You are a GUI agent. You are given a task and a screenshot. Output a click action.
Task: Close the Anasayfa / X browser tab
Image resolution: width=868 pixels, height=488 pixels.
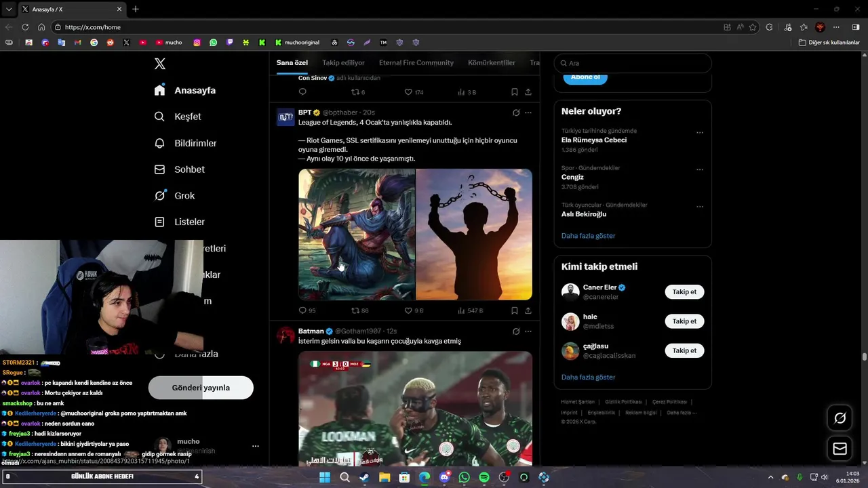120,9
